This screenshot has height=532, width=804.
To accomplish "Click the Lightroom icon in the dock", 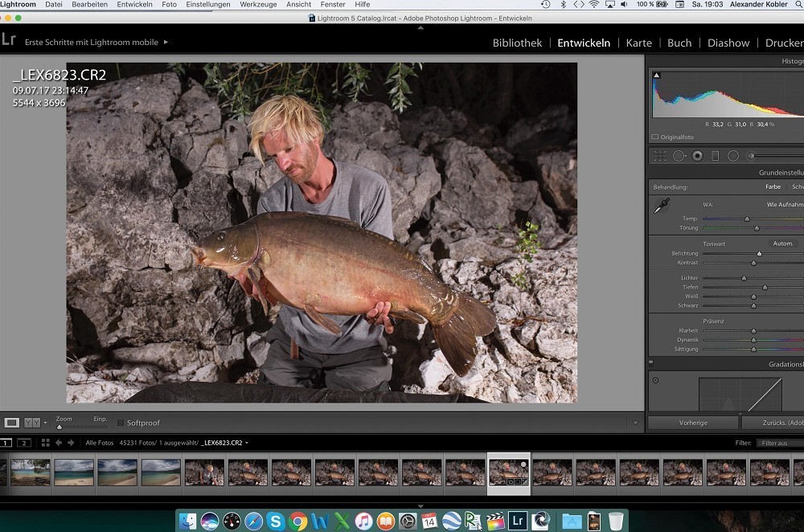I will point(517,522).
